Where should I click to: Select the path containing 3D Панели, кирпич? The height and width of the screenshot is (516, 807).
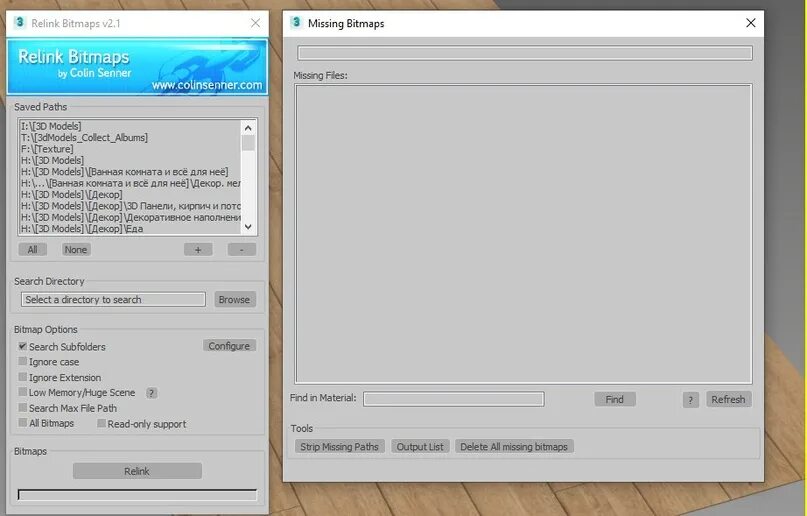(x=130, y=206)
